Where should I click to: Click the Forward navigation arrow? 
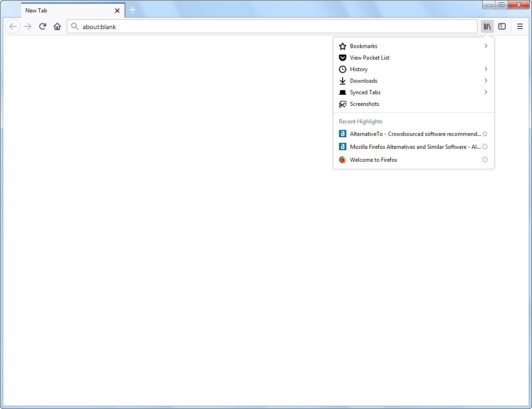[28, 26]
